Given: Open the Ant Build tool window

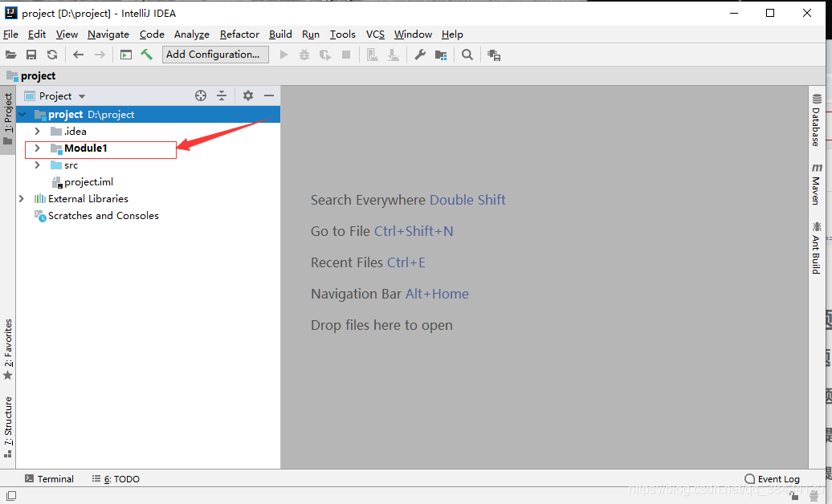Looking at the screenshot, I should [x=816, y=248].
